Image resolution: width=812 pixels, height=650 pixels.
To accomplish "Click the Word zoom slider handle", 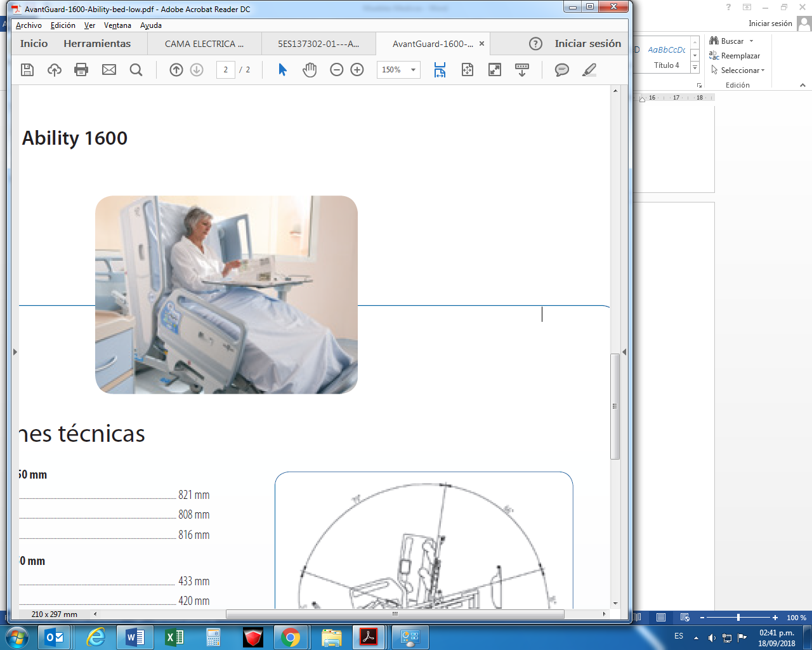I will [738, 618].
